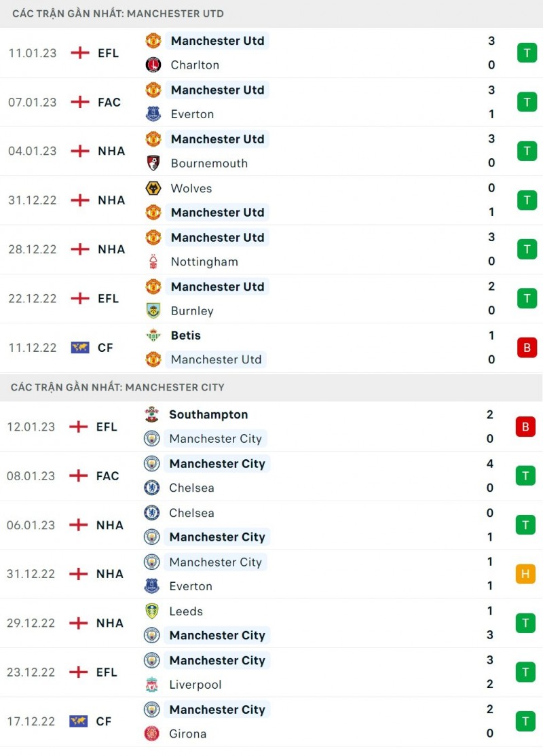The height and width of the screenshot is (756, 543).
Task: Click the Nottingham Forest crest icon
Action: click(x=153, y=262)
